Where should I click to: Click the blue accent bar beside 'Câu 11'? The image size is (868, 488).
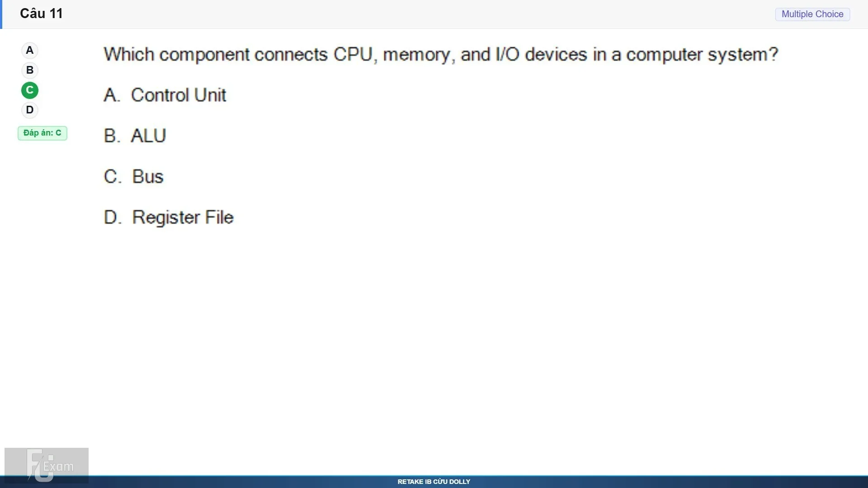tap(1, 14)
